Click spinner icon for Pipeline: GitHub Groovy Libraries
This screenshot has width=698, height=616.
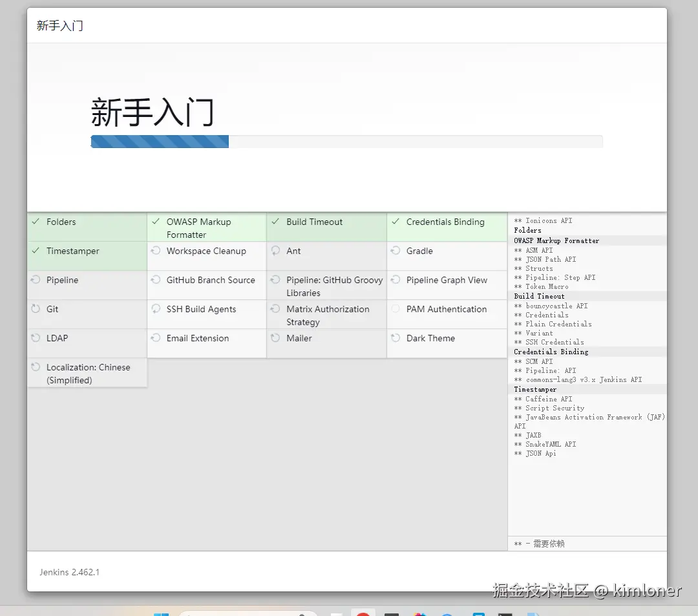275,279
